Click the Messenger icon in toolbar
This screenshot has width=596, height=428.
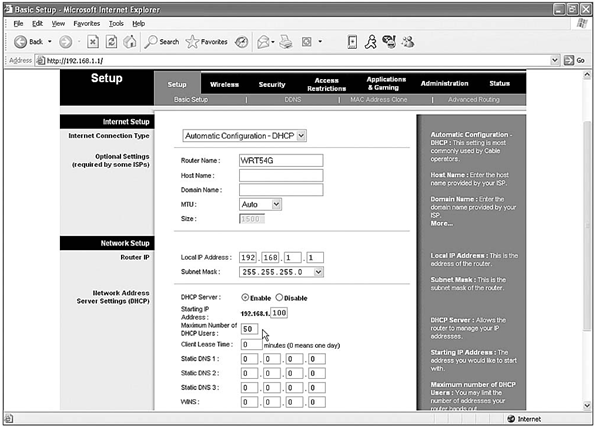[389, 41]
